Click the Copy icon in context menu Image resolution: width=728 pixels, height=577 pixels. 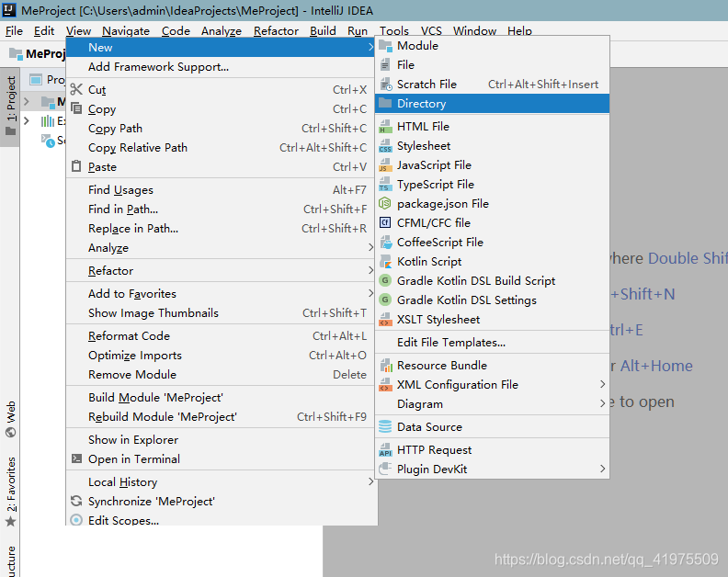[76, 108]
